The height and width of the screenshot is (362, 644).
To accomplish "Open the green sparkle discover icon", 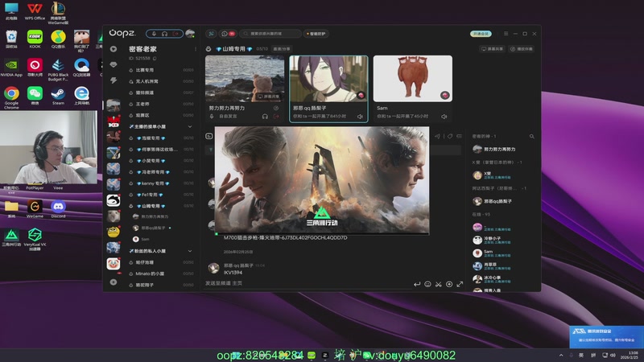I will click(x=211, y=34).
